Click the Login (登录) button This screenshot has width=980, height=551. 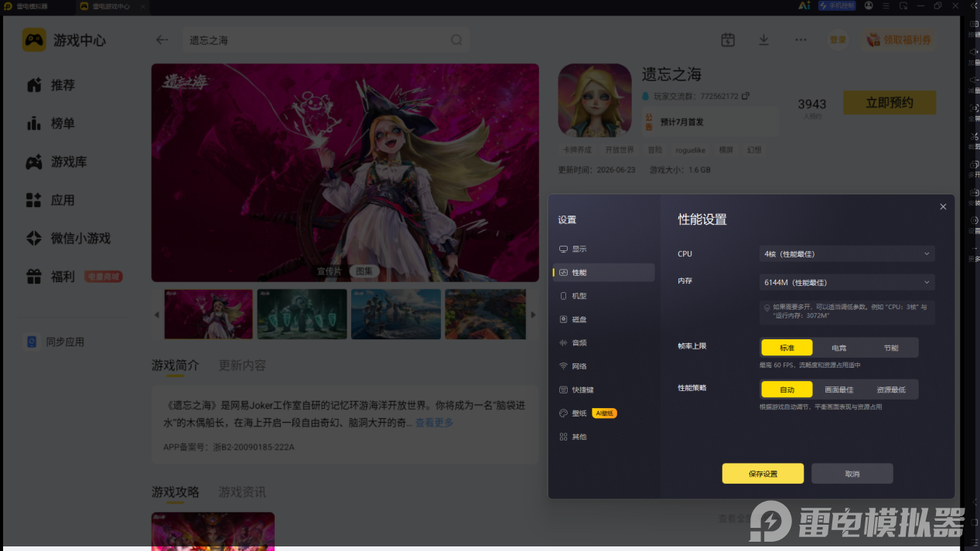pos(838,39)
